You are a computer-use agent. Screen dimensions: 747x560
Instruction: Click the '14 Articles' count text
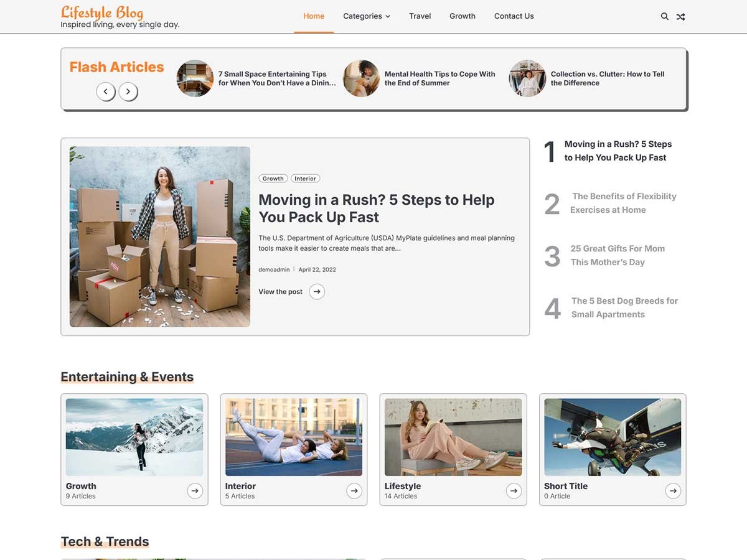[x=401, y=496]
